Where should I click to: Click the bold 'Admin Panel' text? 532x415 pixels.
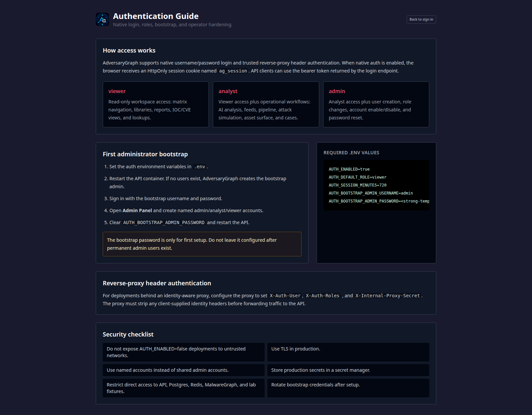137,210
